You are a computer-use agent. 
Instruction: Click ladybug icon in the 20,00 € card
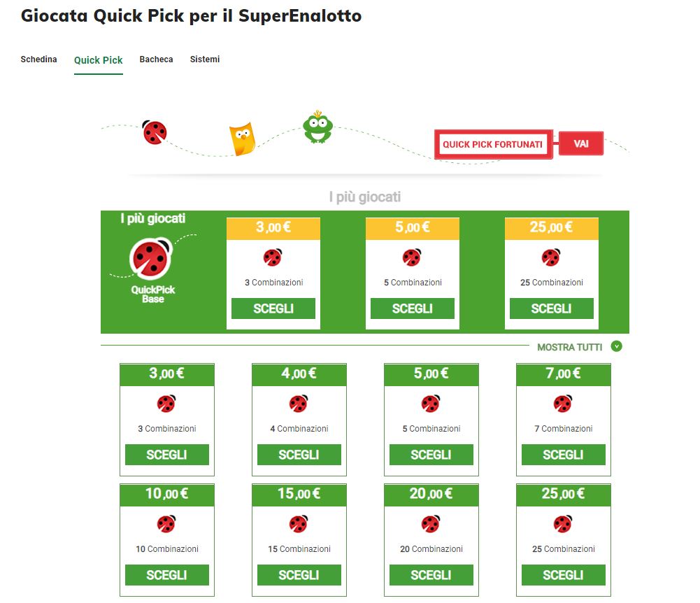pyautogui.click(x=431, y=524)
